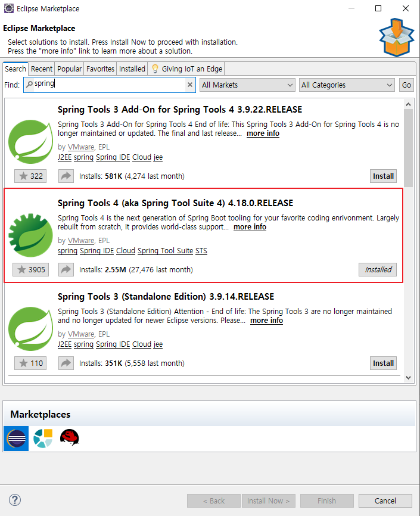Click the magnifier icon in Find field

click(x=29, y=84)
